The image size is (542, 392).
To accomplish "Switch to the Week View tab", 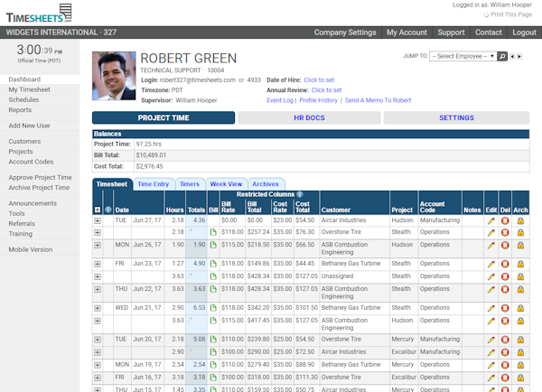I will click(x=225, y=184).
